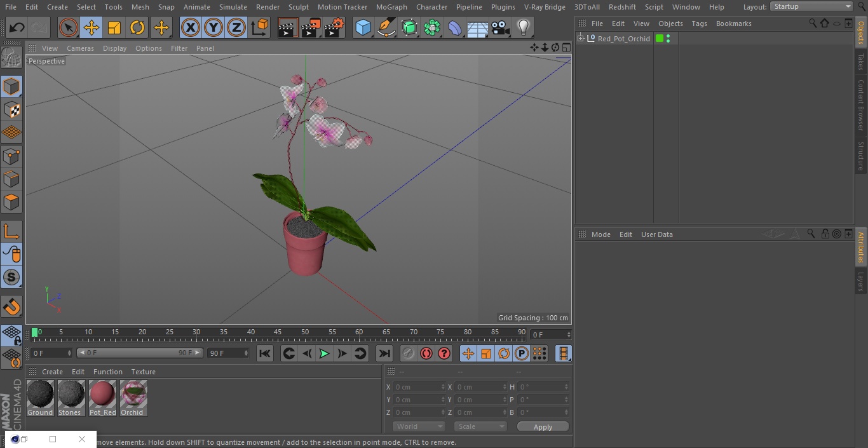Open the Scale coordinate dropdown

point(480,426)
